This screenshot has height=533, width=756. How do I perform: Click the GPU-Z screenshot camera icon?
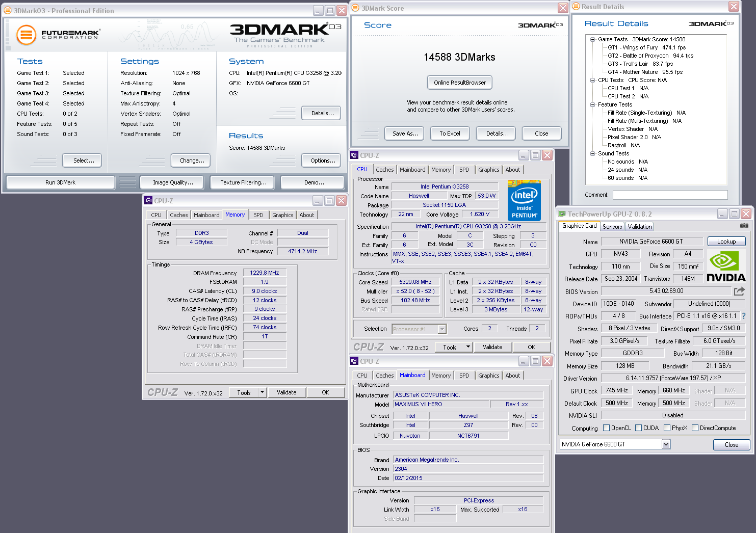pyautogui.click(x=744, y=226)
